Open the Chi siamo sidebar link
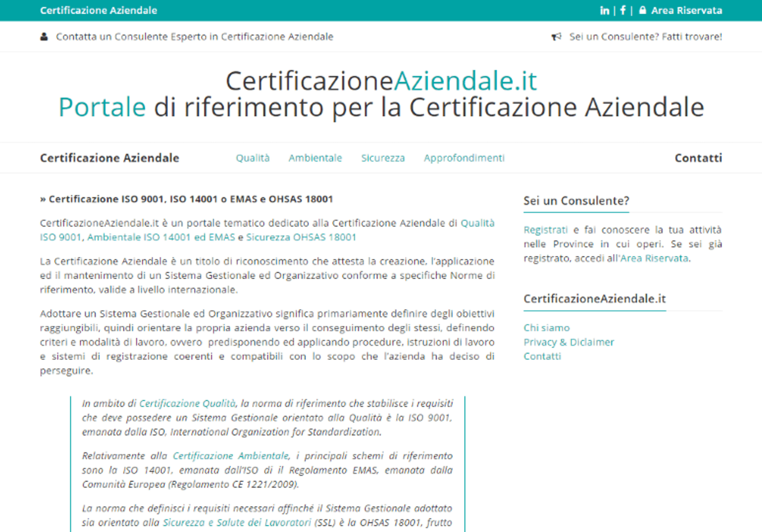 [x=547, y=328]
